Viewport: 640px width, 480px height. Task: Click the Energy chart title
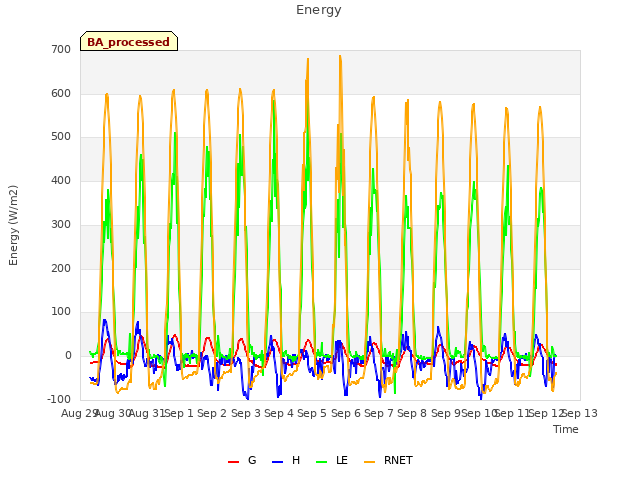pos(319,10)
